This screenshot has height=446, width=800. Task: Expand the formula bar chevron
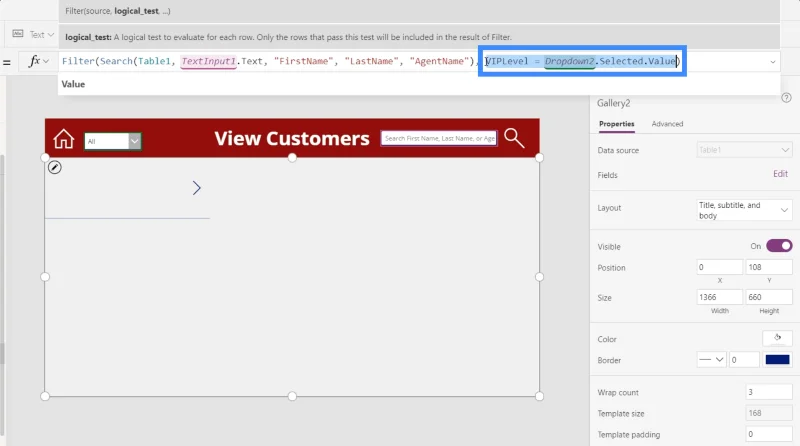772,62
